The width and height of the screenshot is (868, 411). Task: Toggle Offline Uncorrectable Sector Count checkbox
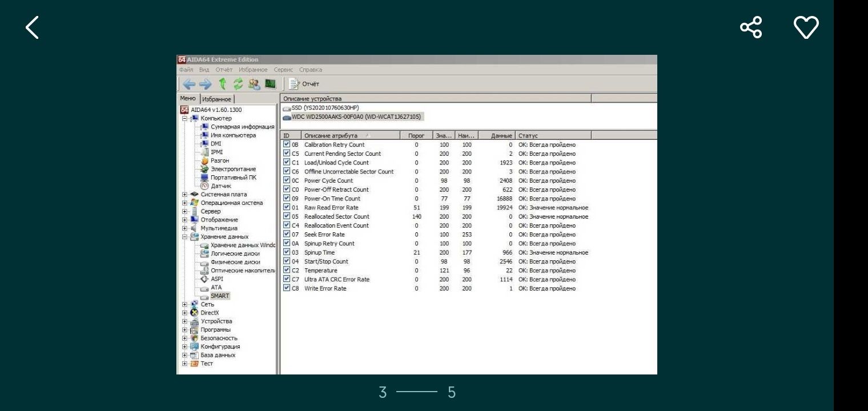coord(287,171)
